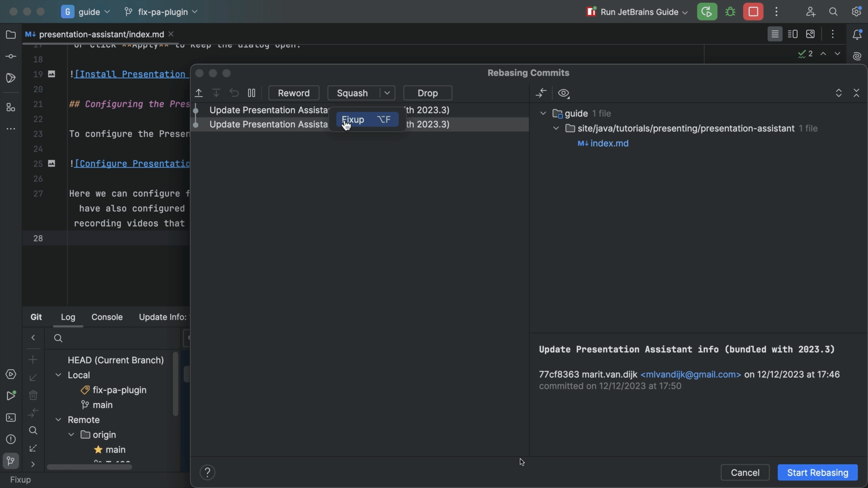This screenshot has height=488, width=868.
Task: Collapse the guide folder in changed files tree
Action: (542, 113)
